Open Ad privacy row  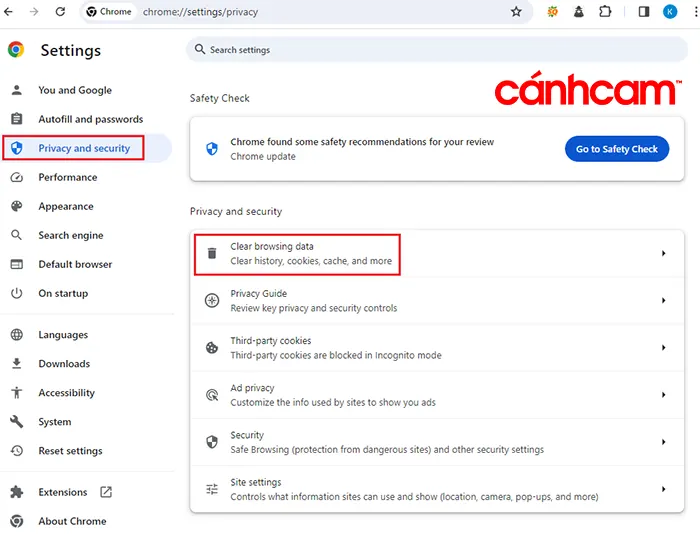click(437, 395)
